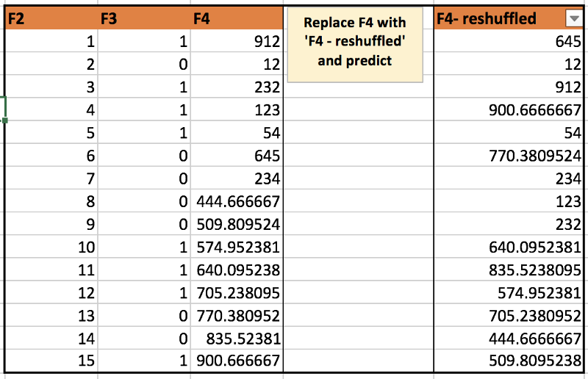Click the F4 cell showing 900.666667
Image resolution: width=588 pixels, height=379 pixels.
click(237, 360)
